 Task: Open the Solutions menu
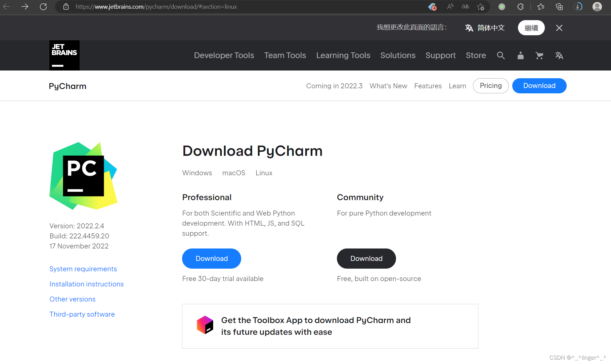click(x=398, y=55)
